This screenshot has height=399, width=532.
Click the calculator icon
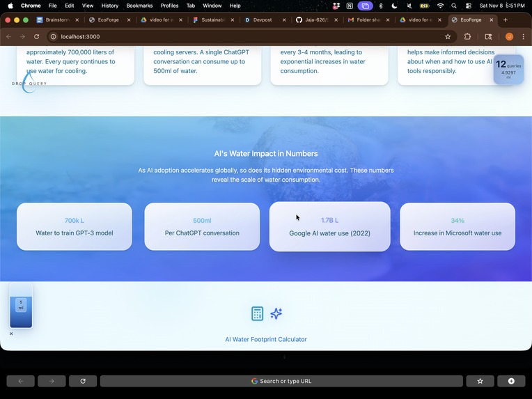[257, 313]
